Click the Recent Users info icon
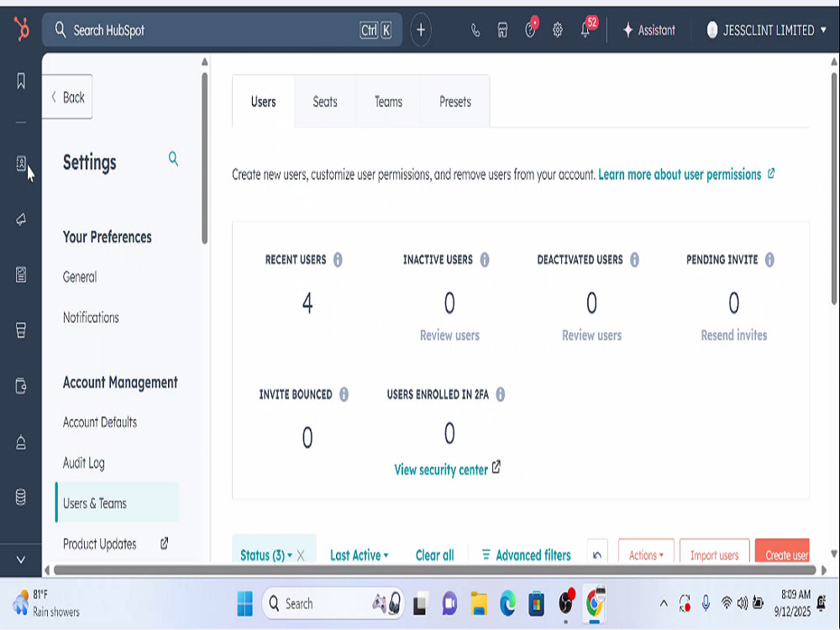840x630 pixels. tap(338, 260)
